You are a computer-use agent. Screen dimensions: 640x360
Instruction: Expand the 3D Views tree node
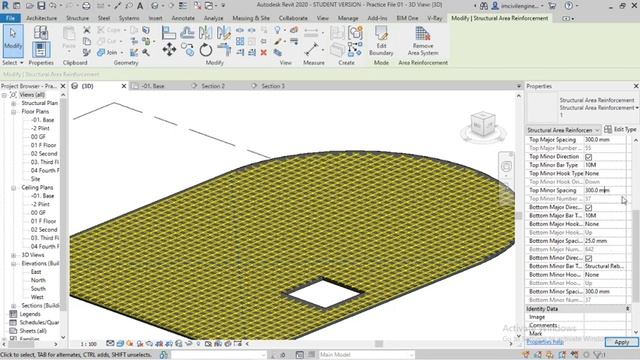coord(13,255)
